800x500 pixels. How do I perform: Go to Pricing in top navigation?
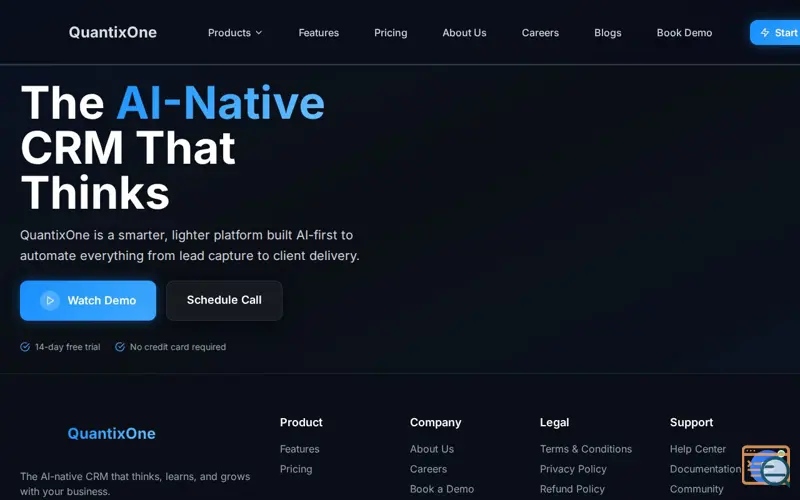(x=390, y=33)
